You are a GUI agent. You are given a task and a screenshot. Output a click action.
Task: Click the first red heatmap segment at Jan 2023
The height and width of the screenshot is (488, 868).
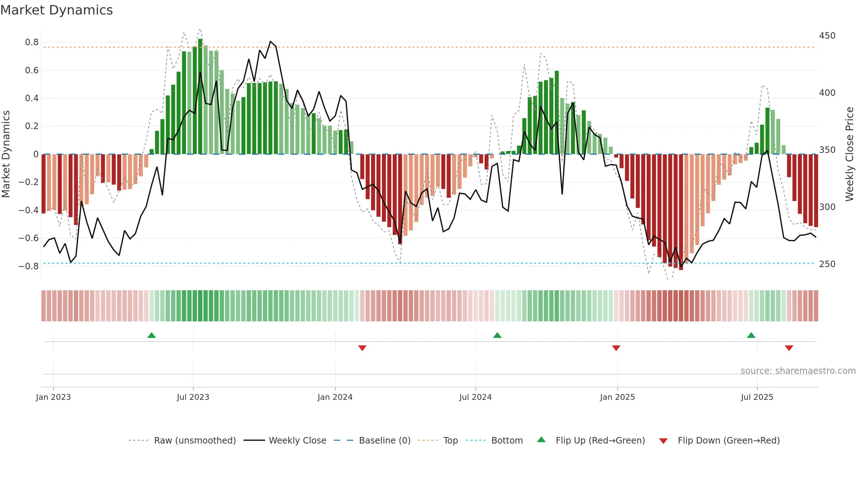[x=43, y=306]
